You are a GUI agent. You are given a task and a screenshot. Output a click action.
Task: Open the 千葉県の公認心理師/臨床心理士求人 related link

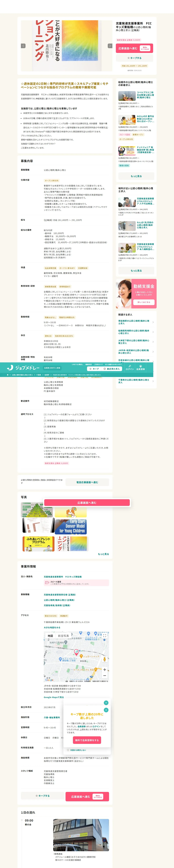coord(136,381)
